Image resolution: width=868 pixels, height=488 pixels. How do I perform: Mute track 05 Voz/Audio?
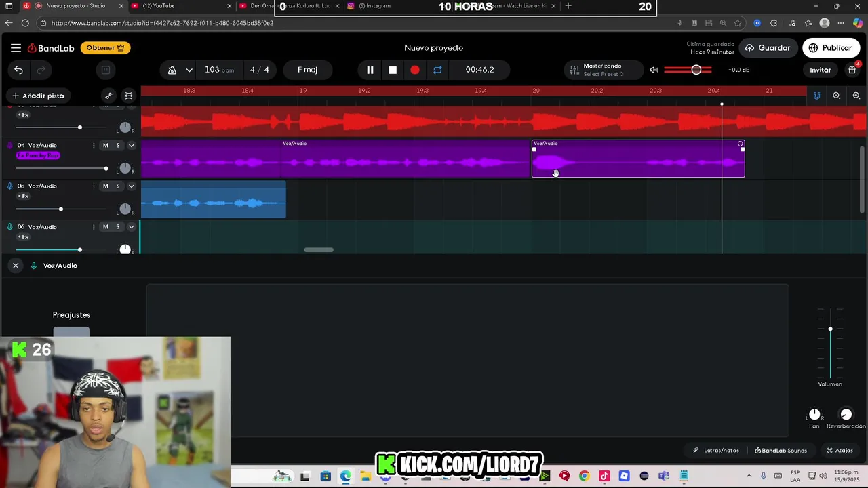[x=105, y=186]
